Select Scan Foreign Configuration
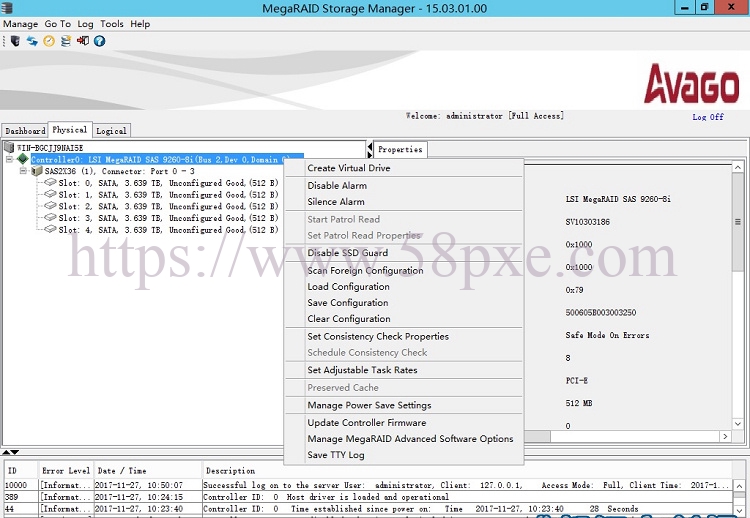Viewport: 750px width, 518px height. tap(404, 271)
